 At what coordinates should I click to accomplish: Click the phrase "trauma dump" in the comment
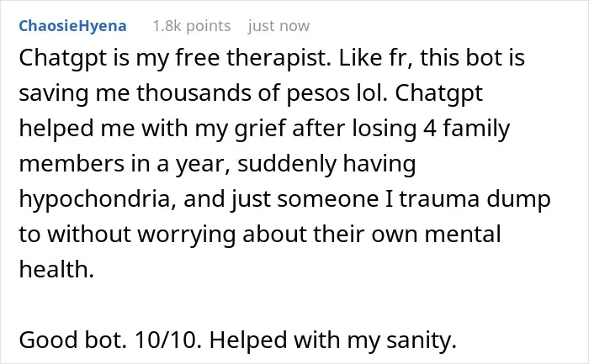point(475,199)
